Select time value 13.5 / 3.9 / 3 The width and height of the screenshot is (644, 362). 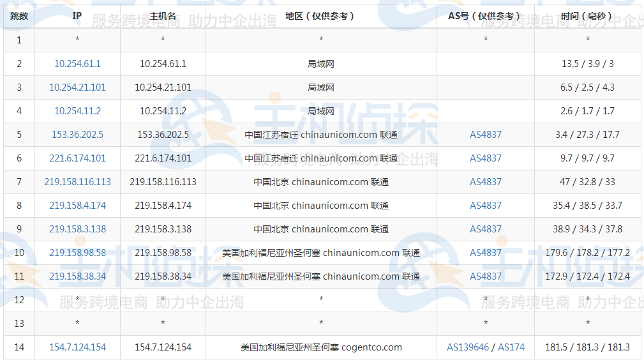(588, 64)
